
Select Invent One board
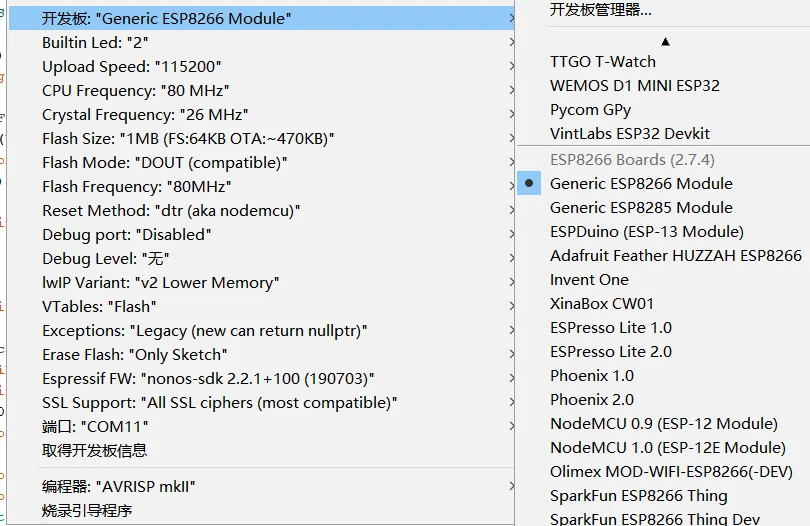(589, 280)
